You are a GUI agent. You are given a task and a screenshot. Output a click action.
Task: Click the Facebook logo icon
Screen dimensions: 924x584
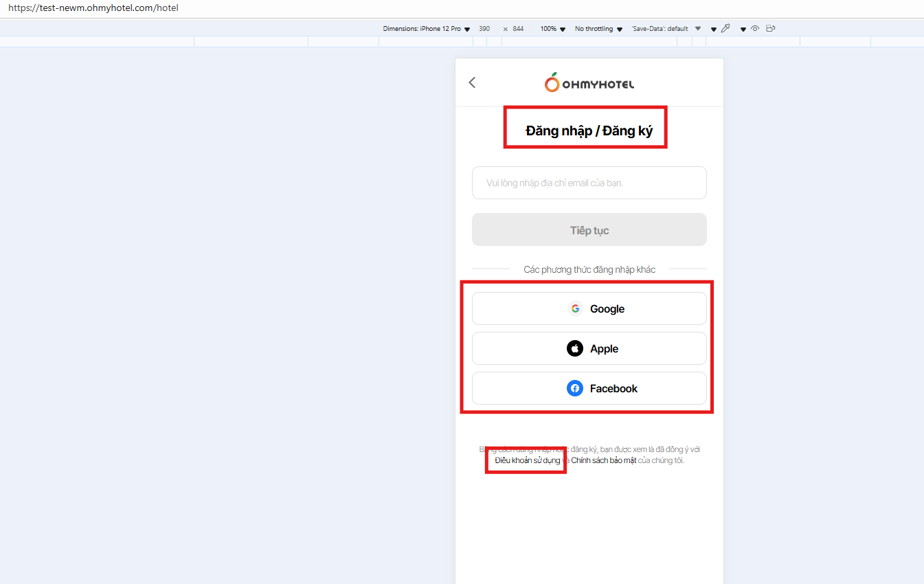click(575, 388)
